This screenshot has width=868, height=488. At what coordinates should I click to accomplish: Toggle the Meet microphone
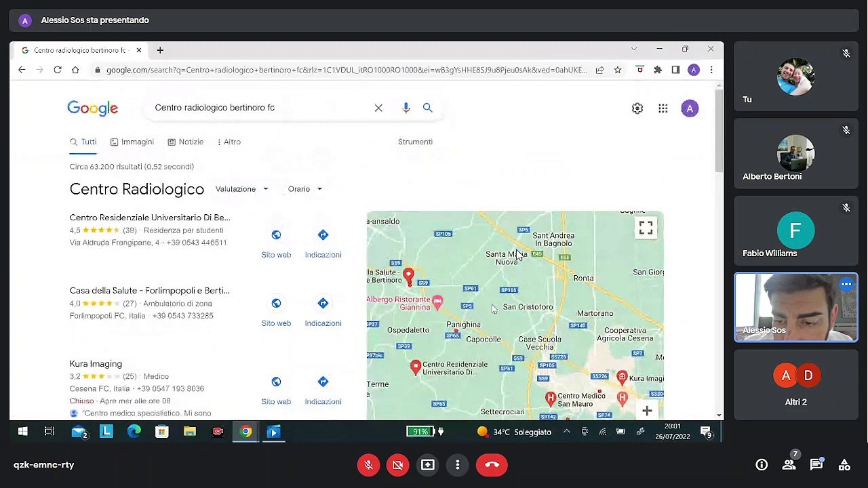(x=368, y=465)
